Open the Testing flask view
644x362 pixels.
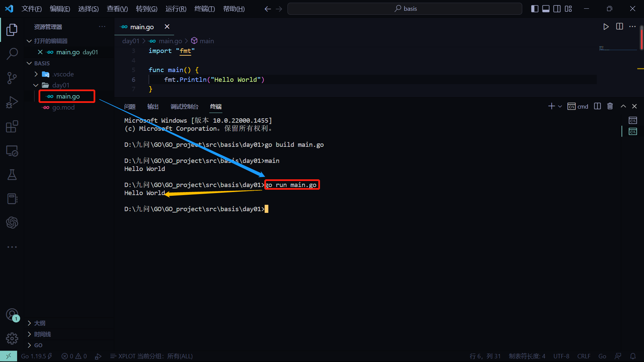(x=12, y=175)
